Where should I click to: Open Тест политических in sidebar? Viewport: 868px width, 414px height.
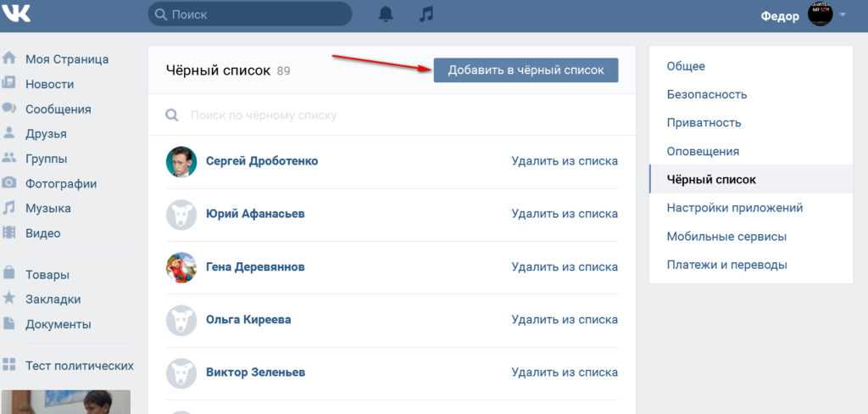point(79,366)
